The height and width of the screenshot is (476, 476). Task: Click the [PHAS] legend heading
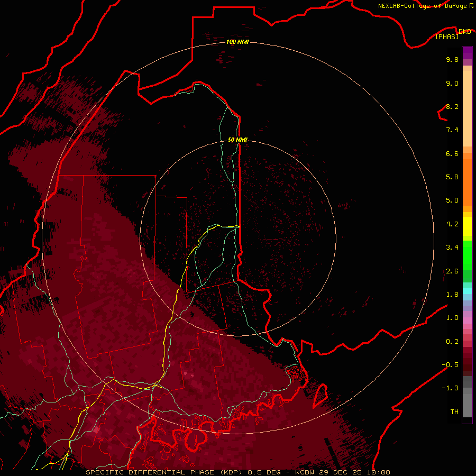[447, 36]
